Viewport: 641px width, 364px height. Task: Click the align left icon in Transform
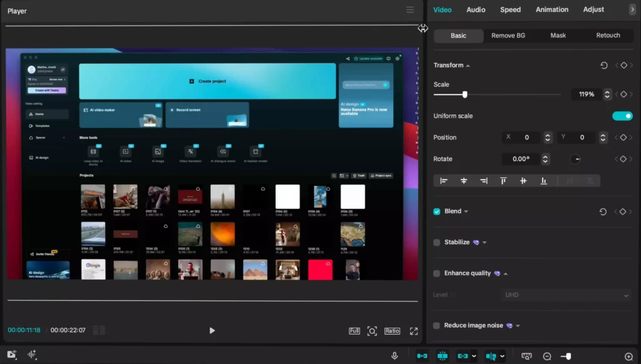pyautogui.click(x=444, y=181)
